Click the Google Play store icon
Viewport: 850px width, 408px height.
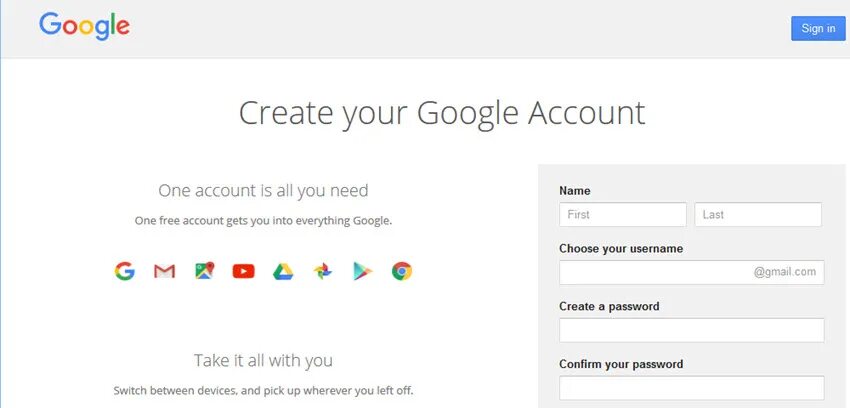point(363,271)
